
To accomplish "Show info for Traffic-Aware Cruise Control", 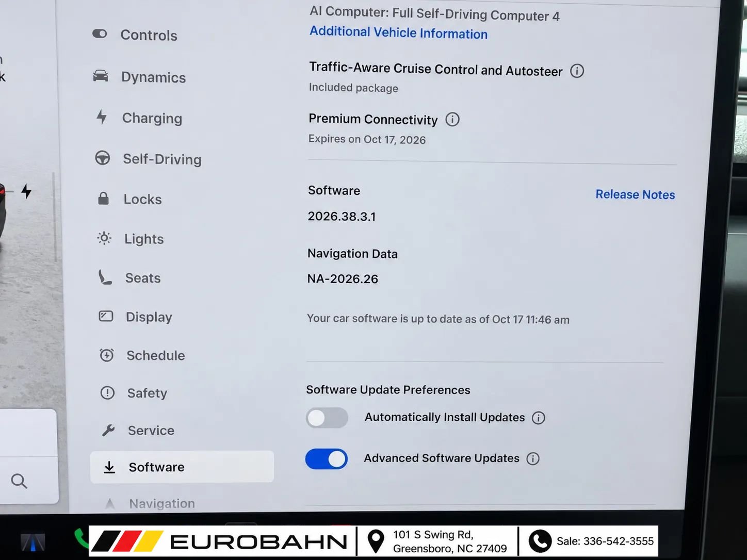I will pyautogui.click(x=577, y=71).
